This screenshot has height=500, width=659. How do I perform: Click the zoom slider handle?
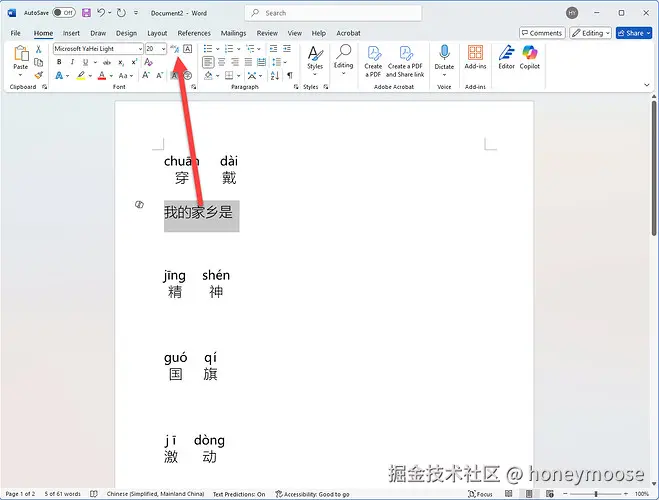[x=596, y=494]
